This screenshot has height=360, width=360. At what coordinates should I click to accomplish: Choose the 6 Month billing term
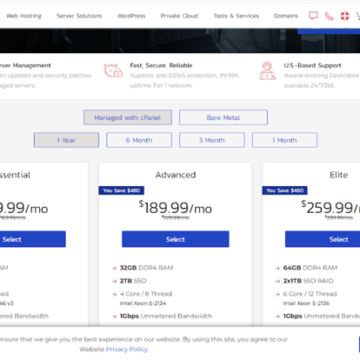click(139, 140)
